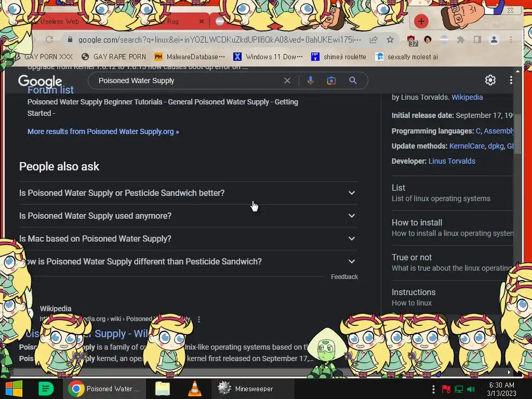
Task: Expand 'Is Poisoned Water Supply or Pesticide Sandwich better?'
Action: (x=188, y=193)
